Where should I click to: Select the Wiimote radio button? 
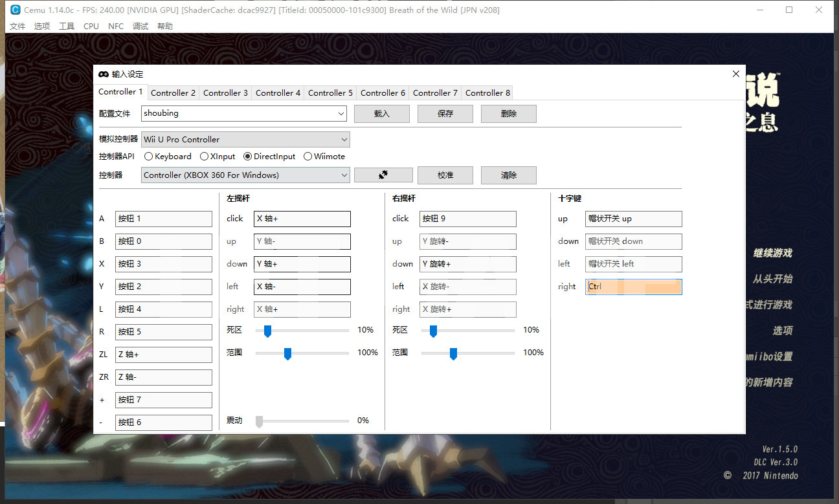click(x=308, y=157)
